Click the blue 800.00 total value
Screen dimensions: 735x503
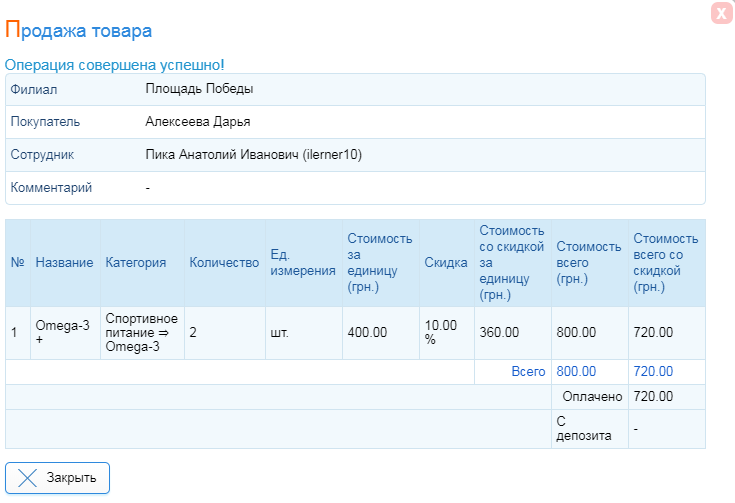(x=576, y=372)
